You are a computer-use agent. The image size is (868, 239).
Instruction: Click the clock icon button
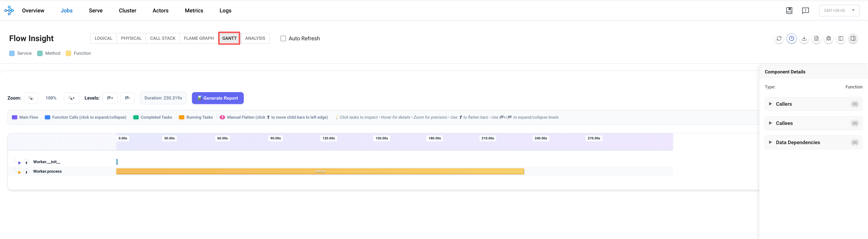tap(791, 38)
